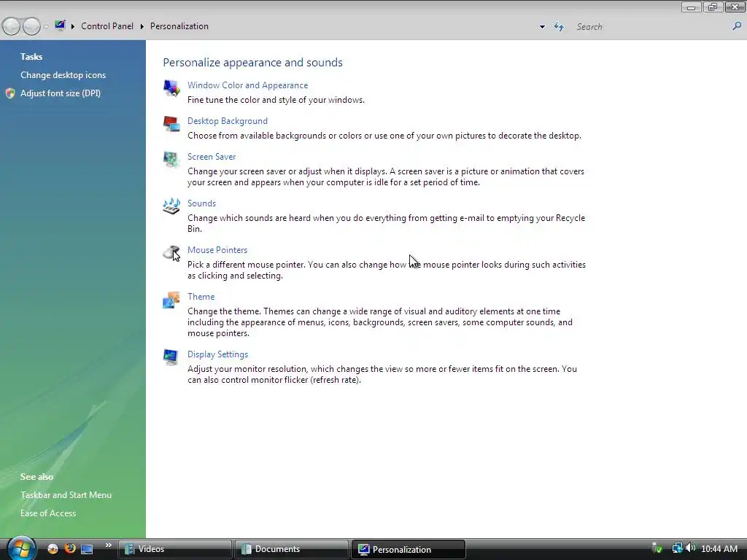Open the Screen Saver link
The width and height of the screenshot is (747, 560).
tap(212, 157)
